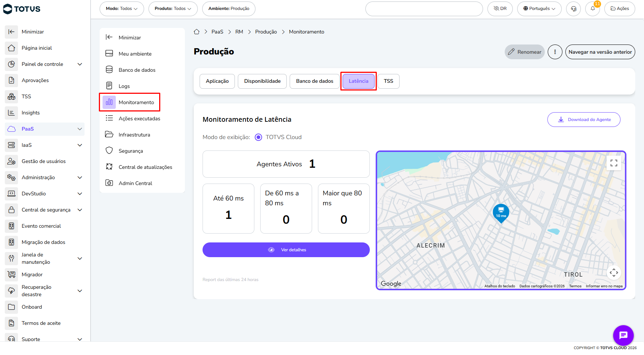Open the Português language dropdown
The width and height of the screenshot is (644, 355).
coord(539,9)
